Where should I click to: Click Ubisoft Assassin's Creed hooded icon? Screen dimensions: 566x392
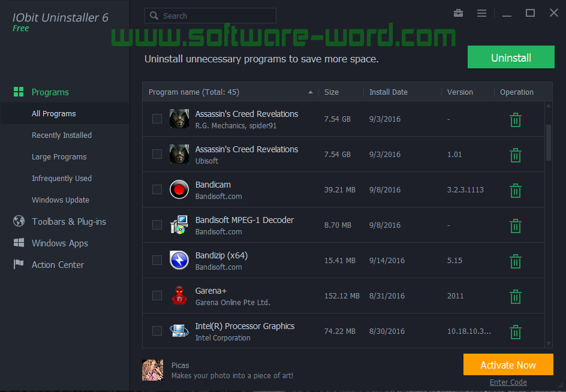(179, 154)
